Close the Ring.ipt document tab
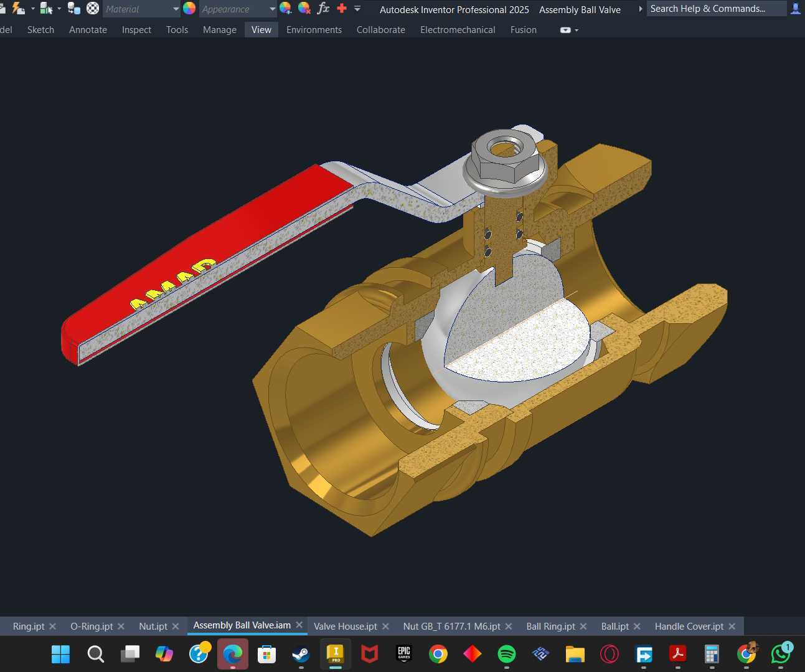 [x=52, y=627]
